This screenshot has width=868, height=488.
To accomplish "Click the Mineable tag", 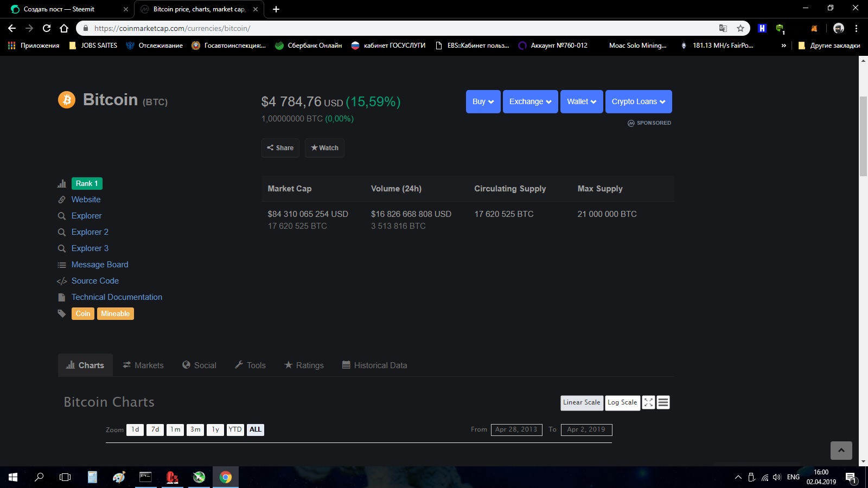I will (115, 313).
